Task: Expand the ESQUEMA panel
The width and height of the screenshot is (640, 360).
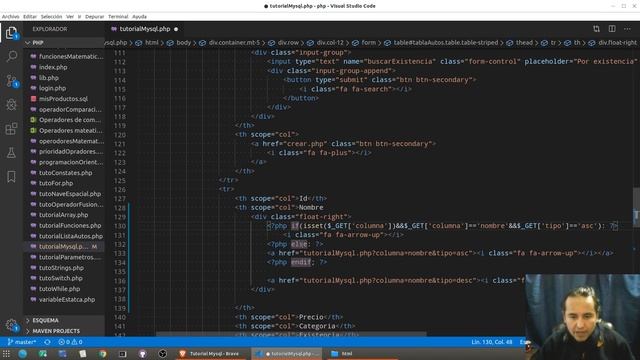Action: click(x=64, y=320)
